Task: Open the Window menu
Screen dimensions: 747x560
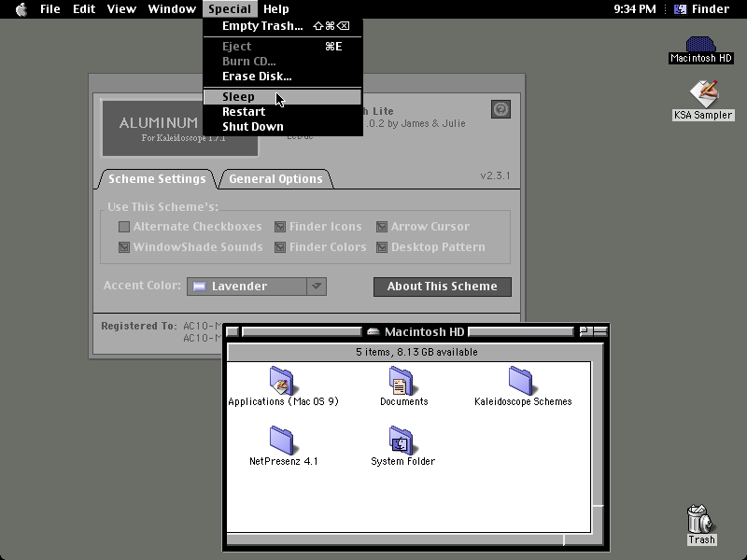Action: 172,9
